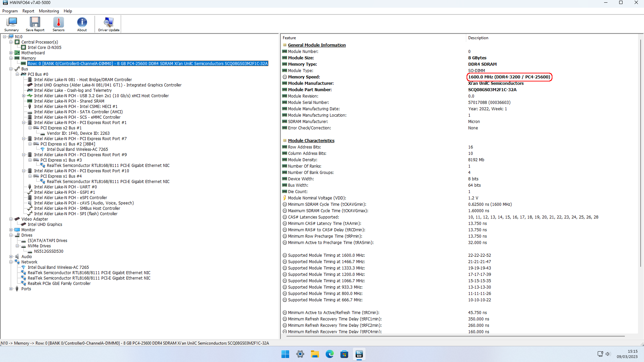The height and width of the screenshot is (362, 644).
Task: Select the cAVS (Audio, Voice, Speech) entry
Action: 84,203
